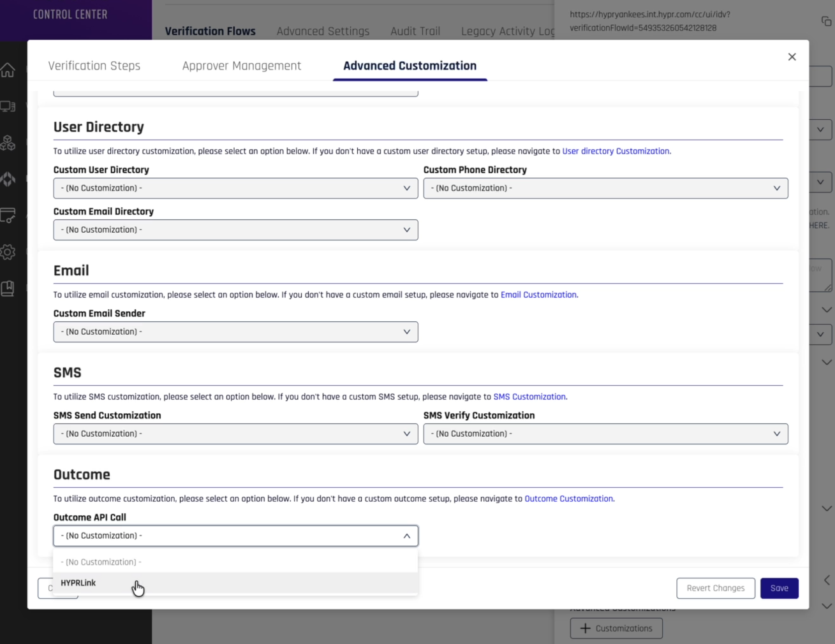
Task: Click the book icon in left sidebar
Action: point(8,288)
